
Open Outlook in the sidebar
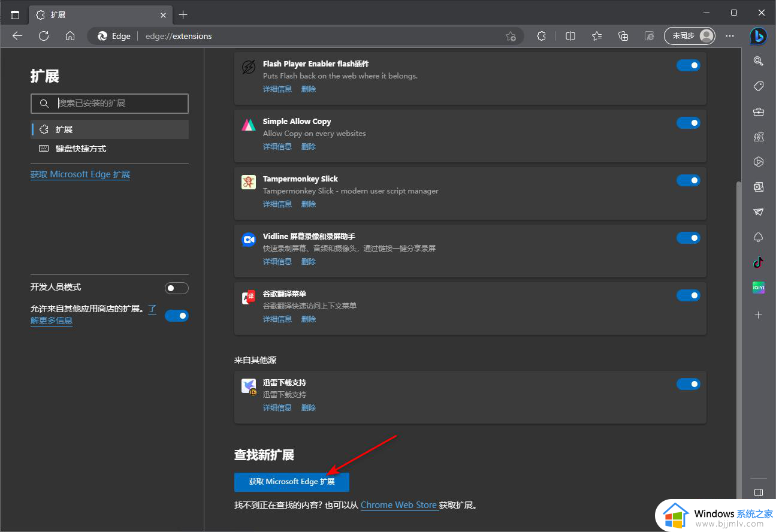[x=759, y=187]
